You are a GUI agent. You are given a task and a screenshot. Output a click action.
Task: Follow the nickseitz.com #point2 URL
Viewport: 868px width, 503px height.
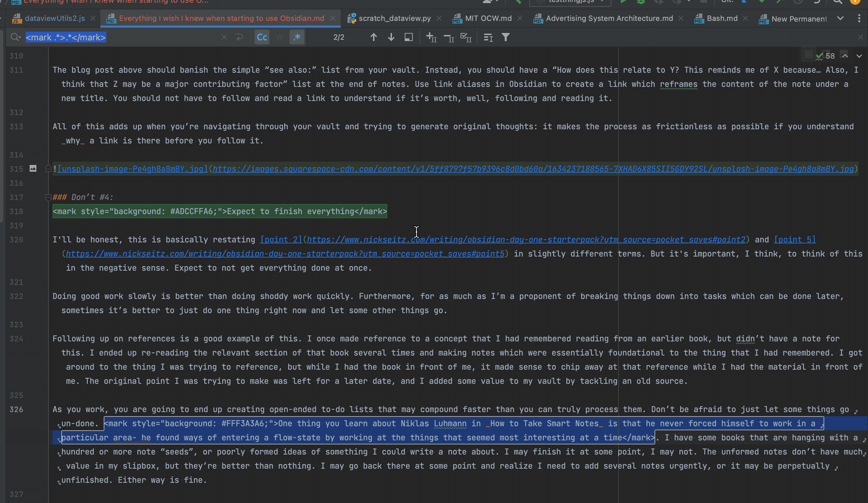click(x=526, y=239)
